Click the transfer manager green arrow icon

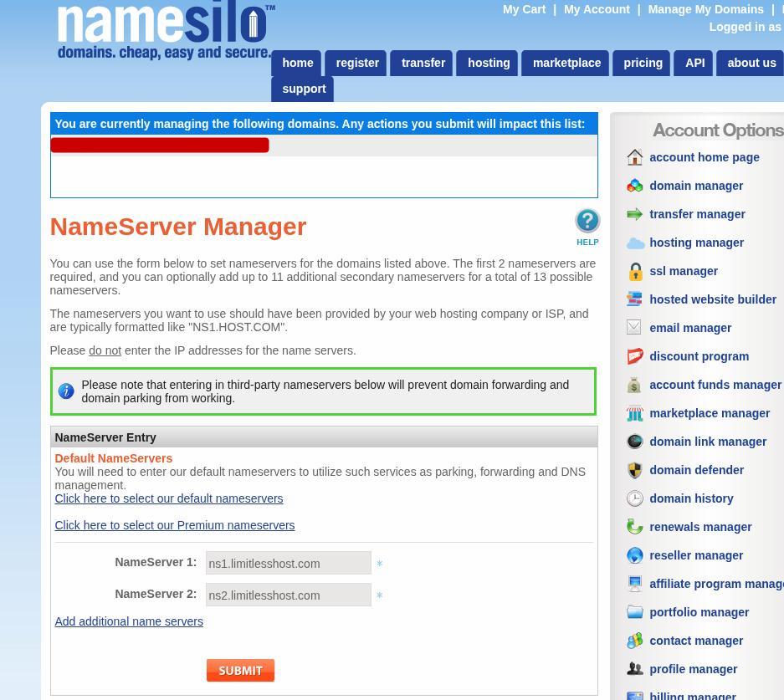click(x=634, y=214)
